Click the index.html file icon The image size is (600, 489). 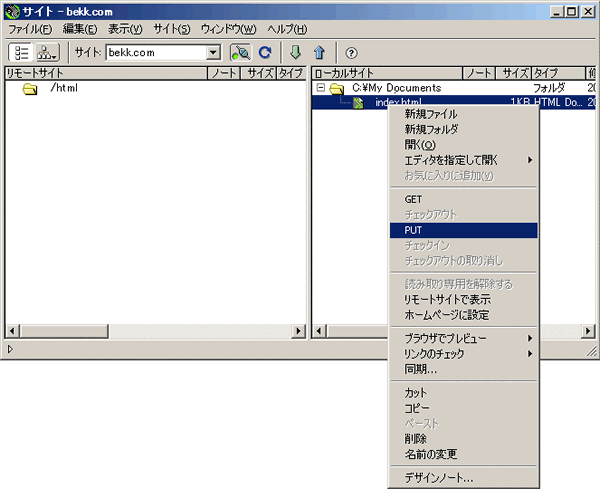pos(358,103)
